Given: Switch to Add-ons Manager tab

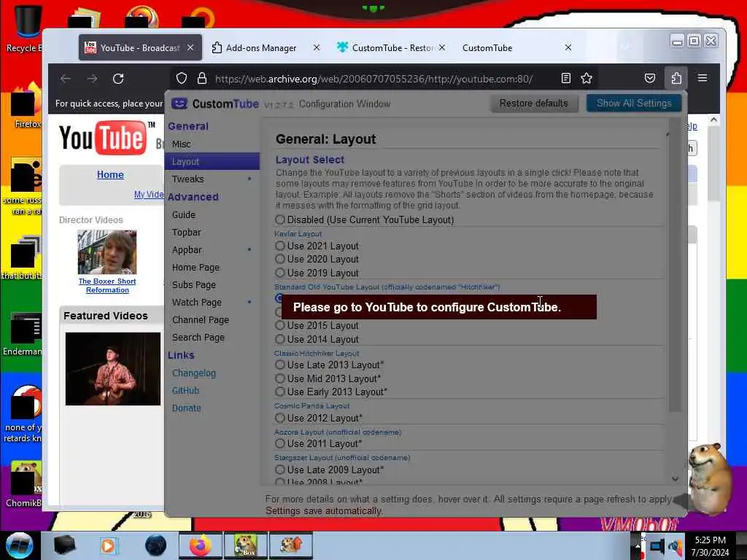Looking at the screenshot, I should [x=261, y=47].
